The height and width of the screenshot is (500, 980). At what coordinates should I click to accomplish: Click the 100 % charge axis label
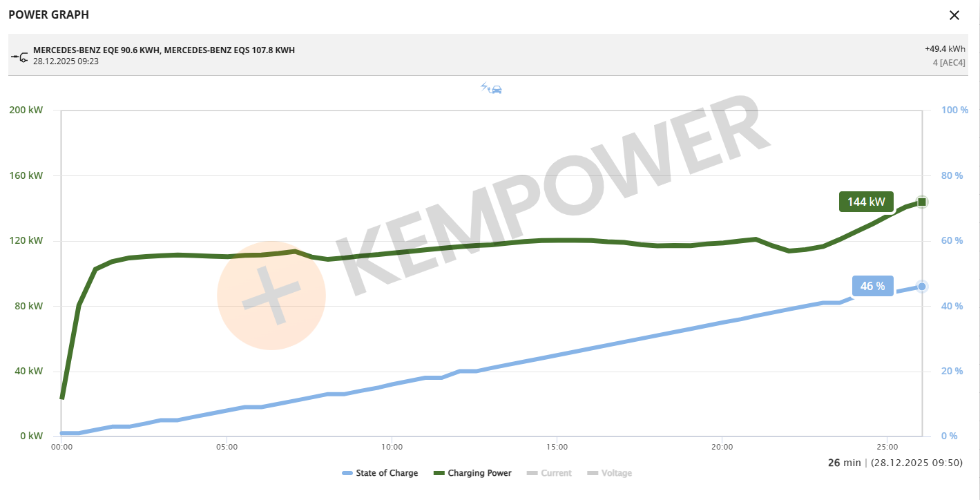[x=955, y=110]
